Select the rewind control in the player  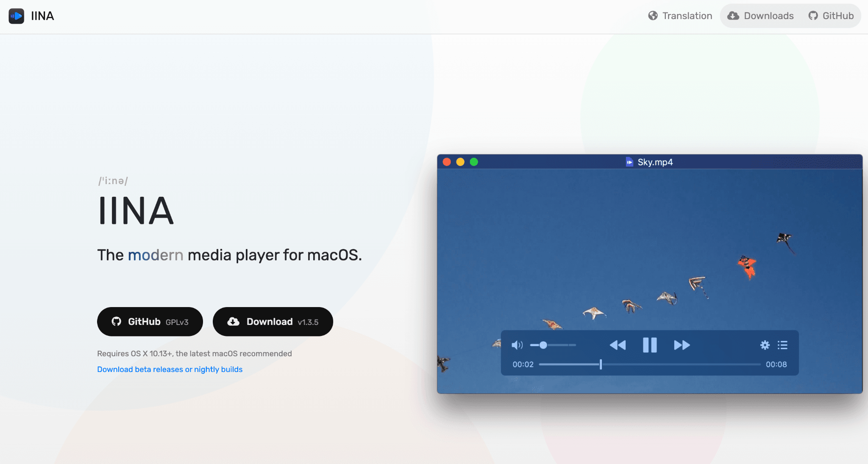(618, 345)
